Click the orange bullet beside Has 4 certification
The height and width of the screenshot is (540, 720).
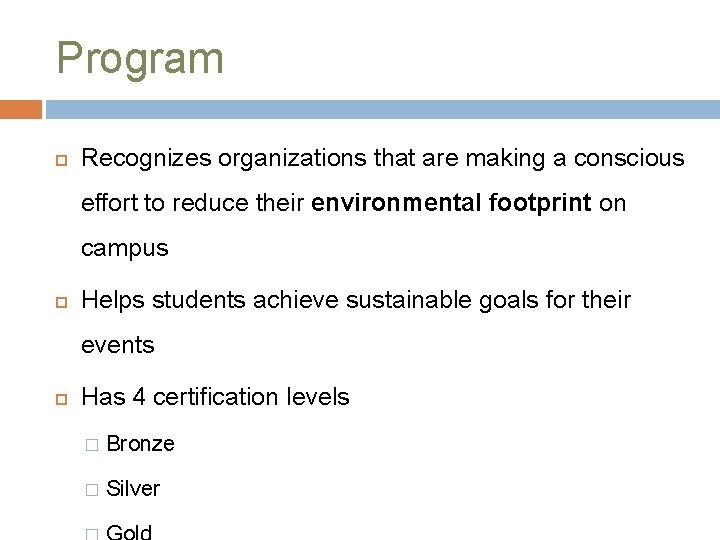pos(62,399)
